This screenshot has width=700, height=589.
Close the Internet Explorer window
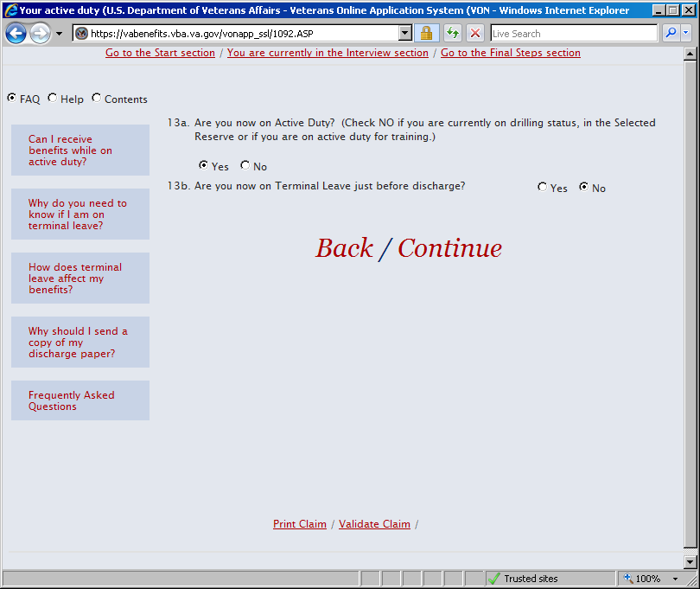[689, 10]
